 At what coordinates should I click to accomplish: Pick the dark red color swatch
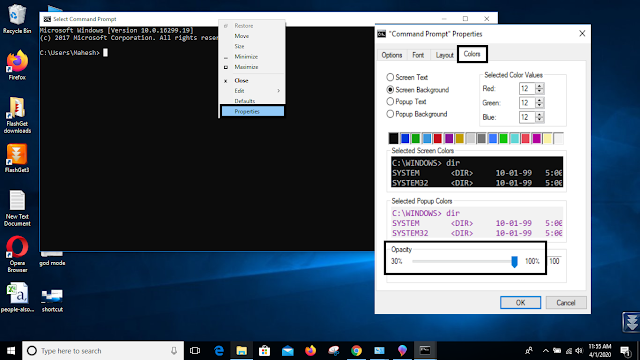coord(438,138)
